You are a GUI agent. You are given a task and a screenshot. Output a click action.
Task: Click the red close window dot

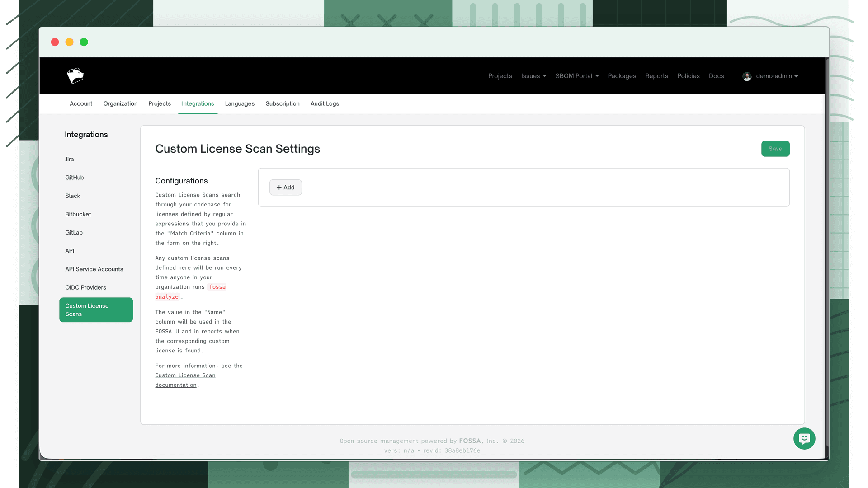click(55, 42)
